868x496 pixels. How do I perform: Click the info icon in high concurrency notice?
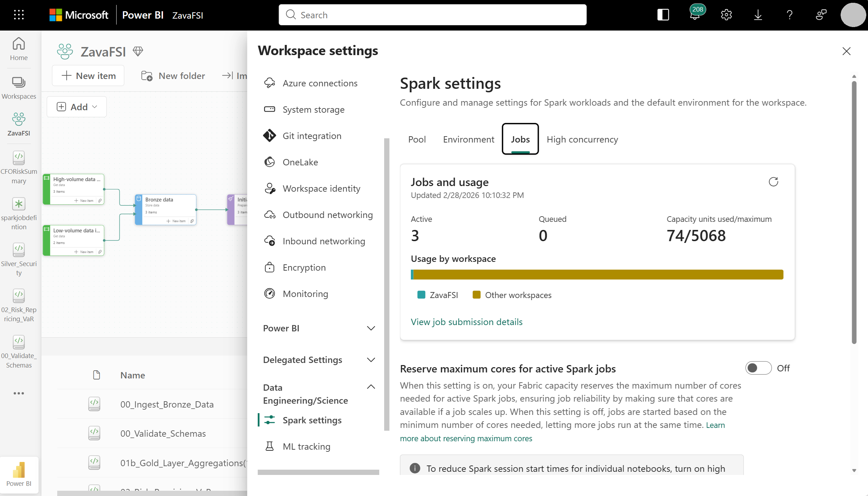pyautogui.click(x=415, y=468)
